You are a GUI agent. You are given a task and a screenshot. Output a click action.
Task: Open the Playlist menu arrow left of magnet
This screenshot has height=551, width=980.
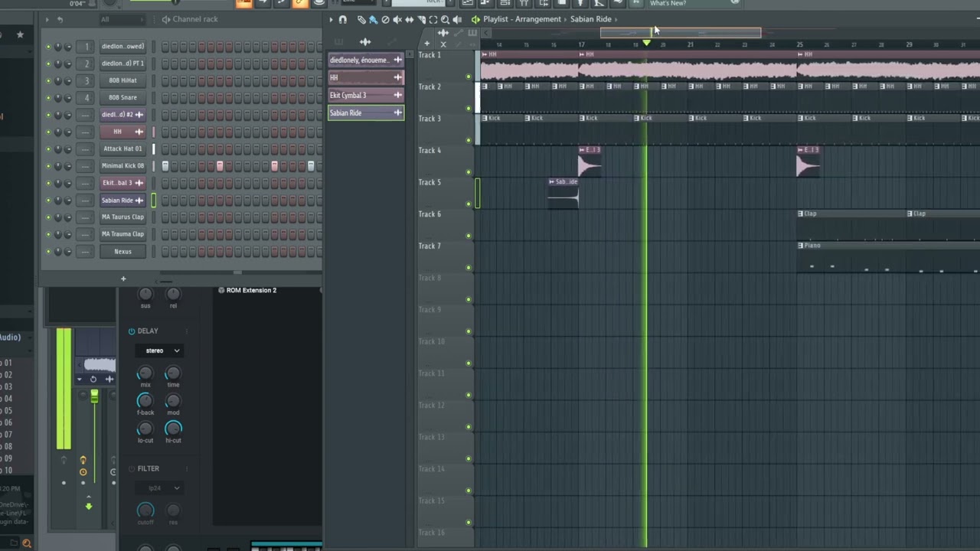pyautogui.click(x=331, y=19)
